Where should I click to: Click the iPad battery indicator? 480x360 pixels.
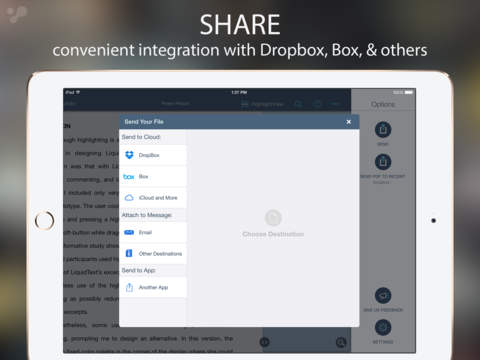pos(409,92)
